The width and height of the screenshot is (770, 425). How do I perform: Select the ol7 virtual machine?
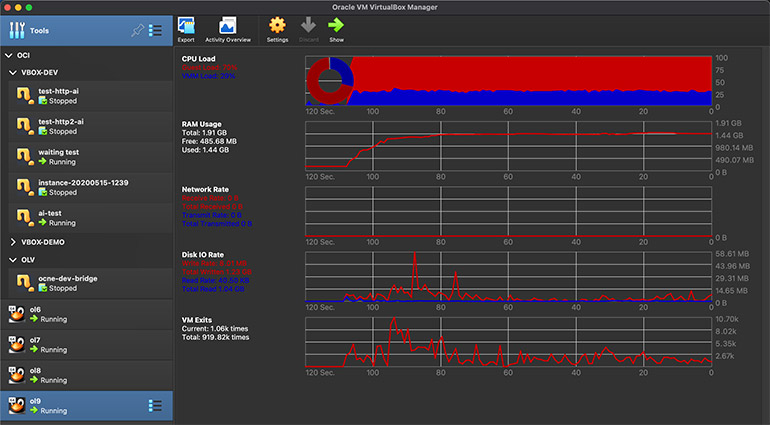point(86,344)
